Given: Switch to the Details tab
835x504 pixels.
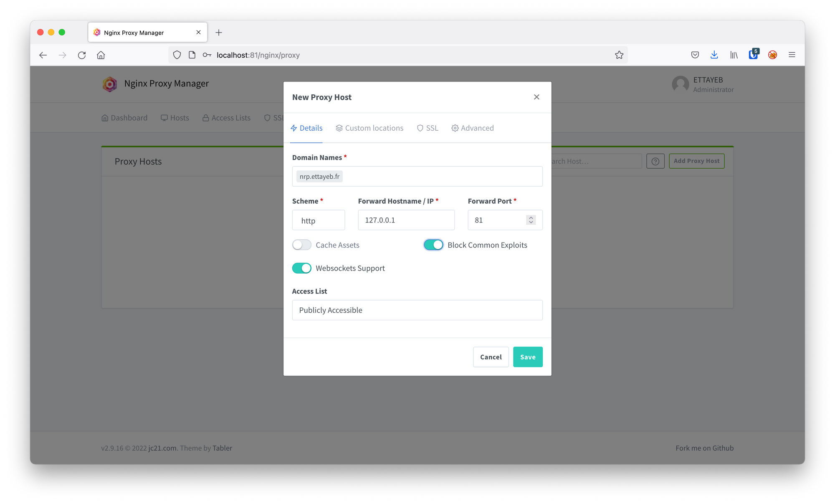Looking at the screenshot, I should coord(306,128).
